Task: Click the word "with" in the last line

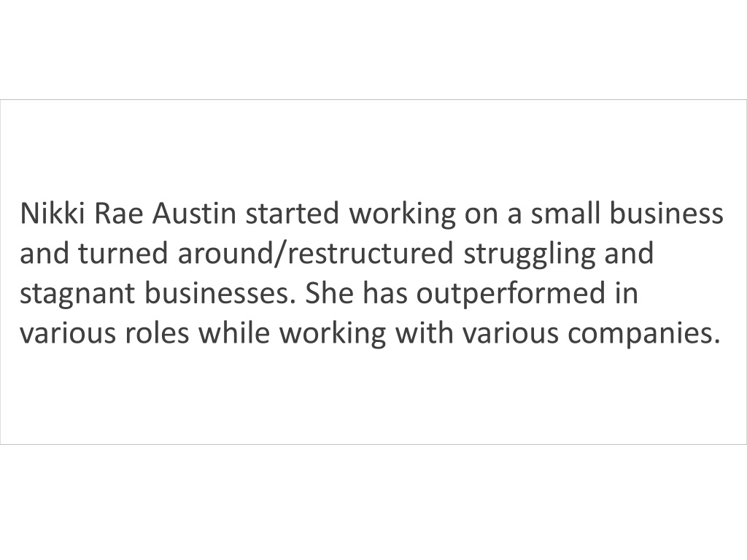Action: click(x=425, y=333)
